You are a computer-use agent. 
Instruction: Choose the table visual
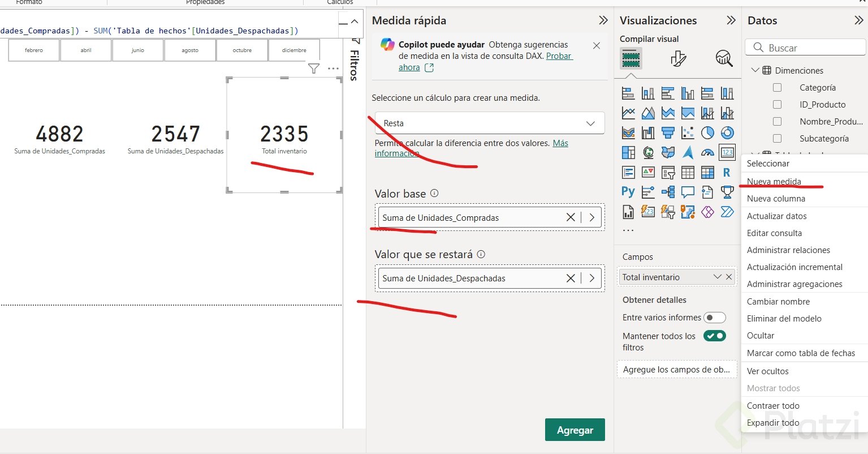click(688, 173)
